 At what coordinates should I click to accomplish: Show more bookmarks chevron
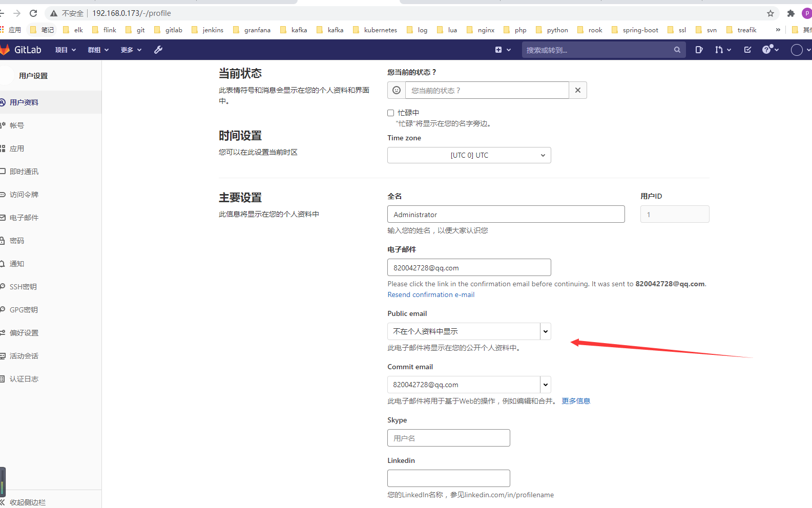tap(778, 30)
